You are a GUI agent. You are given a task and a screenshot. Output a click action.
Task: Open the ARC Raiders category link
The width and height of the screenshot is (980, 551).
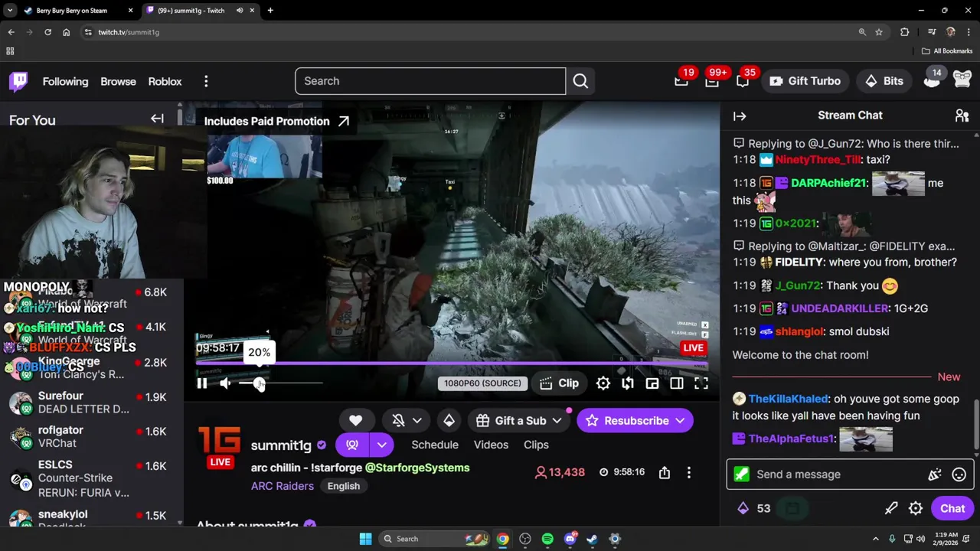click(283, 486)
